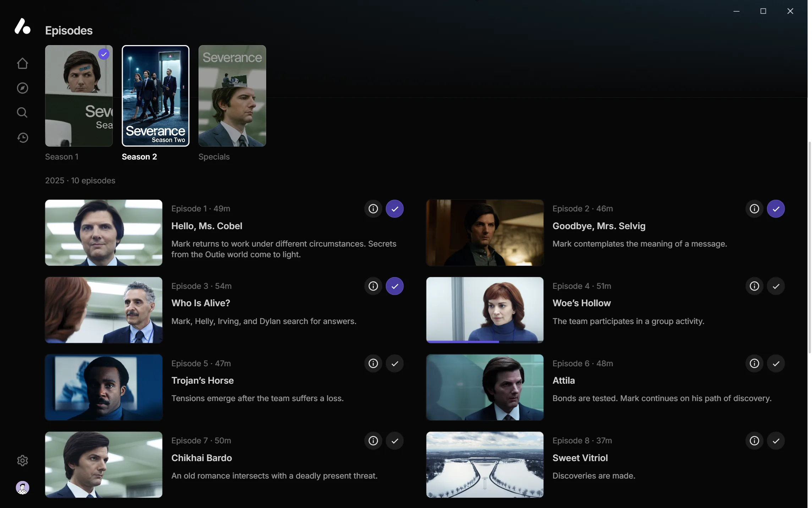Show info for Episode 5 Trojan's Horse
The height and width of the screenshot is (508, 812).
(373, 363)
